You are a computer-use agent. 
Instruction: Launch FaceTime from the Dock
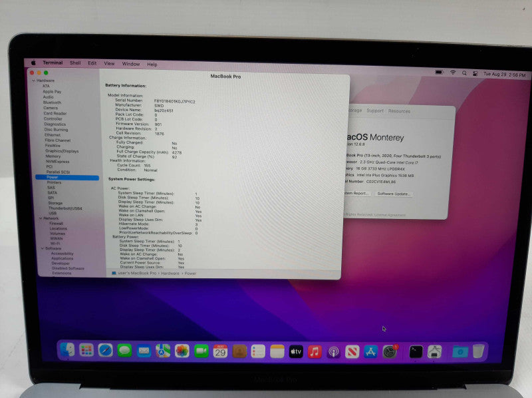(201, 351)
